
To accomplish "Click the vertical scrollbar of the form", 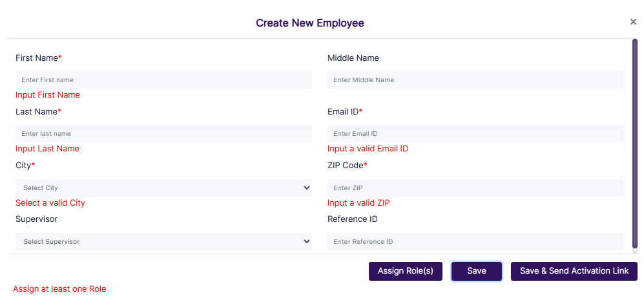I will coord(635,142).
